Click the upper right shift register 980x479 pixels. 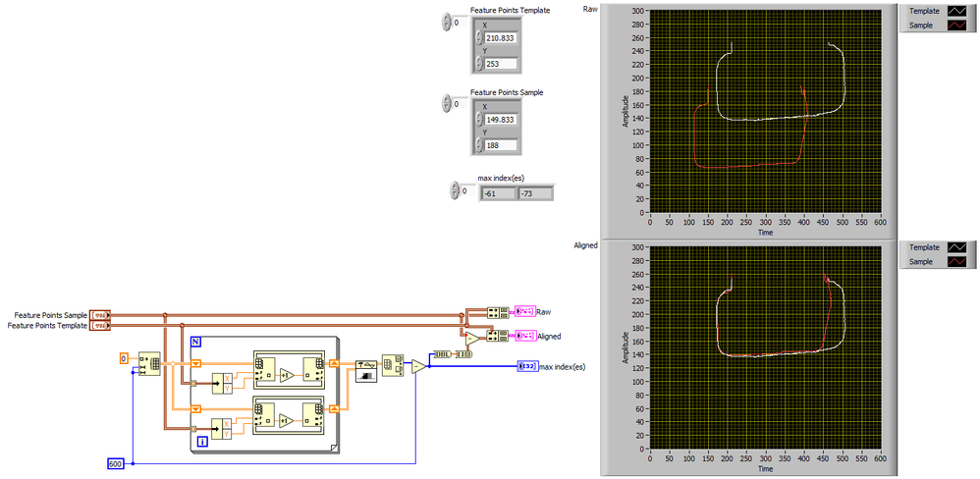point(334,363)
